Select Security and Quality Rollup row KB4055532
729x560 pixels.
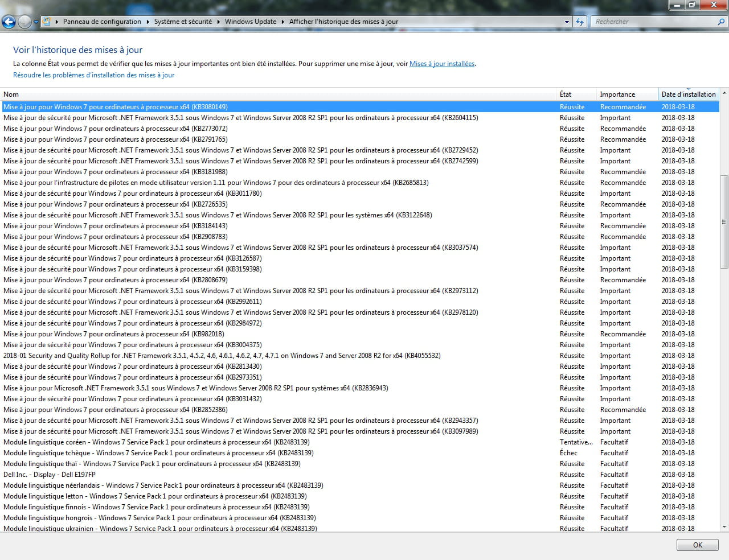pos(360,356)
